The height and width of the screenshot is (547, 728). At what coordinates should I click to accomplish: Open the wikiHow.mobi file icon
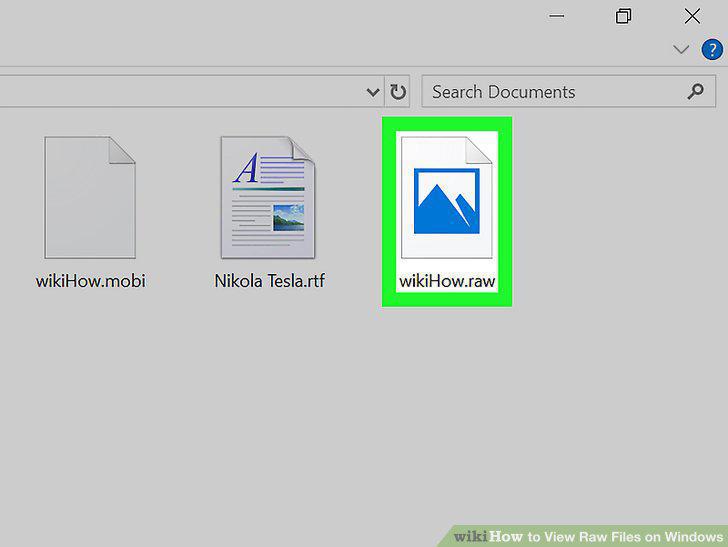point(90,197)
